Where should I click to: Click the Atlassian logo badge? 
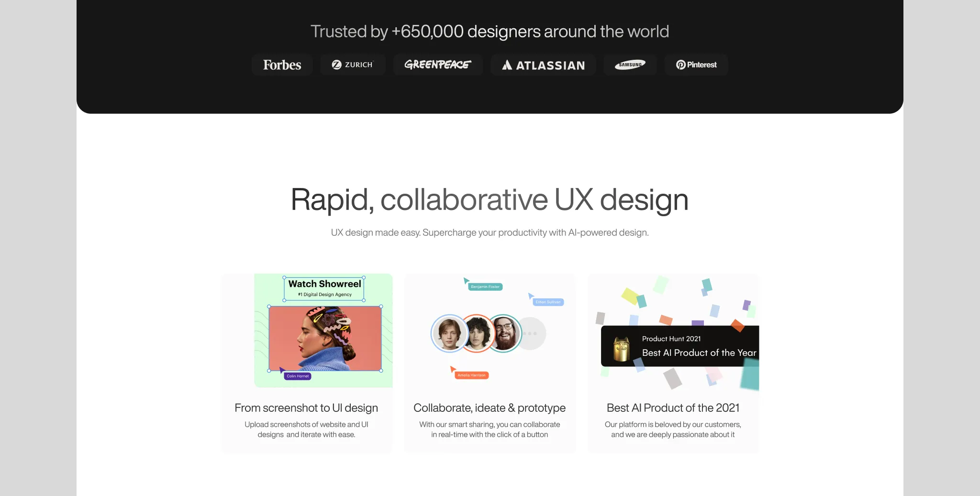click(x=543, y=65)
